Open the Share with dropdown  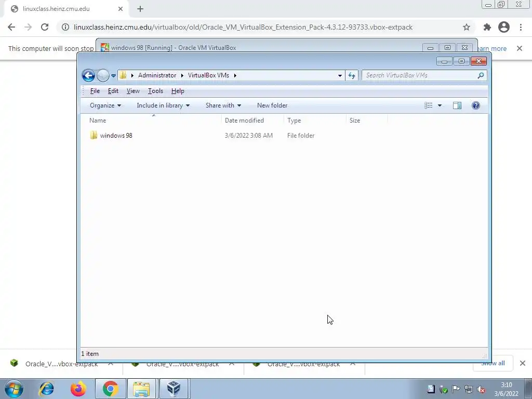click(223, 105)
